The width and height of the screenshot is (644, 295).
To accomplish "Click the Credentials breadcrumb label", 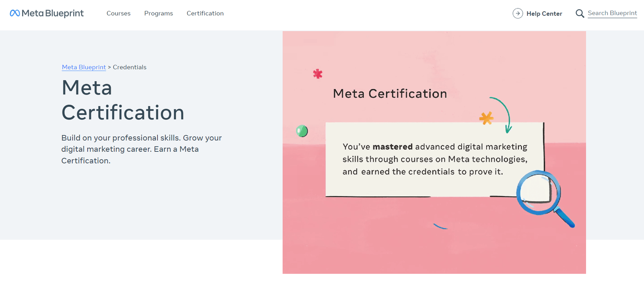I will tap(129, 67).
